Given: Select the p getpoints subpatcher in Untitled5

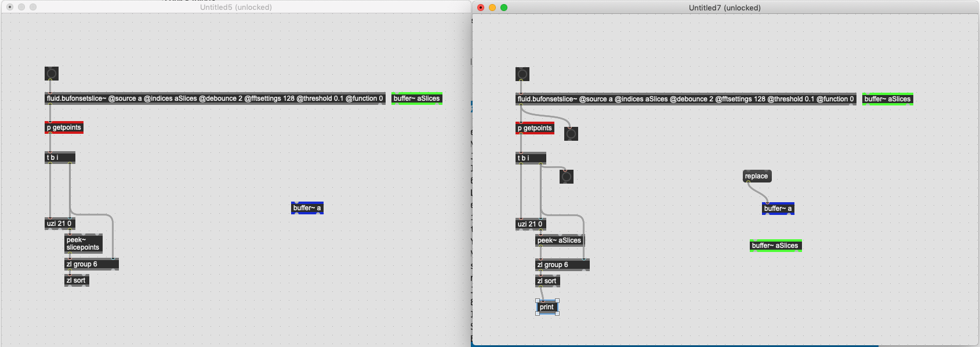Looking at the screenshot, I should point(64,127).
